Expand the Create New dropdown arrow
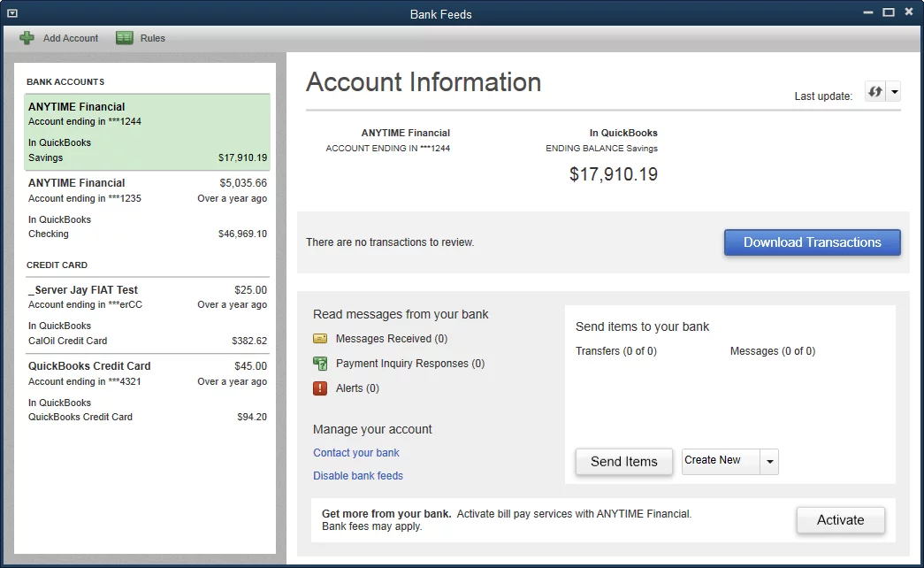 tap(768, 461)
